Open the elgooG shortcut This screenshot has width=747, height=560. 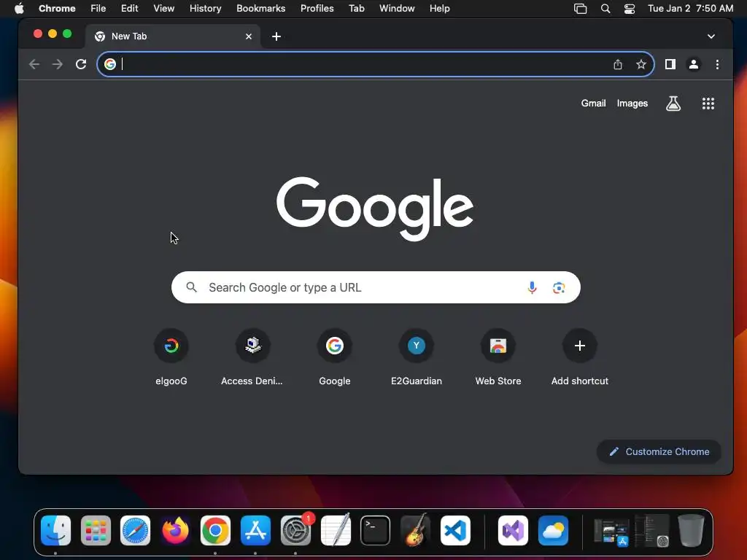pyautogui.click(x=171, y=357)
